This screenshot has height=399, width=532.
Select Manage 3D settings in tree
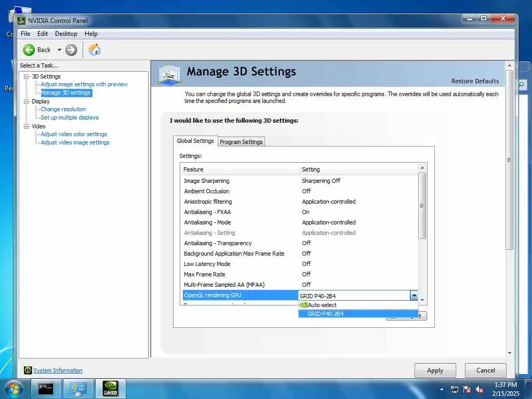[66, 92]
